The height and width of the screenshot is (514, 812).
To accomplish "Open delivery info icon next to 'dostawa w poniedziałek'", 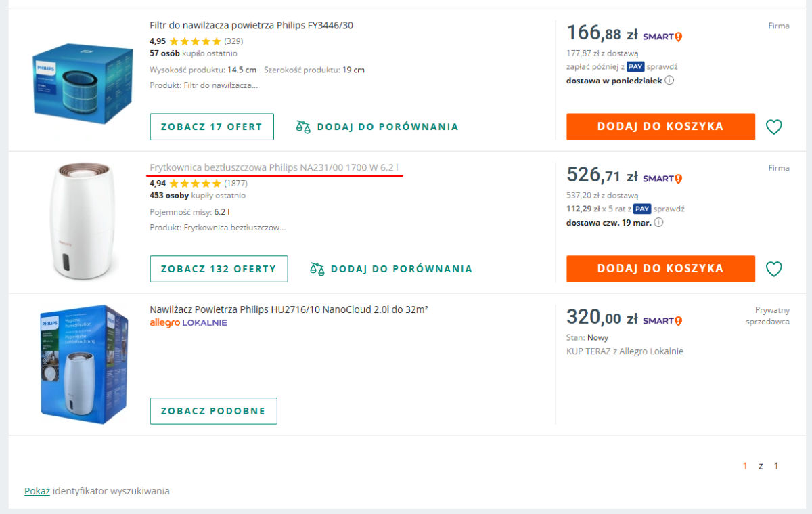I will pos(669,81).
